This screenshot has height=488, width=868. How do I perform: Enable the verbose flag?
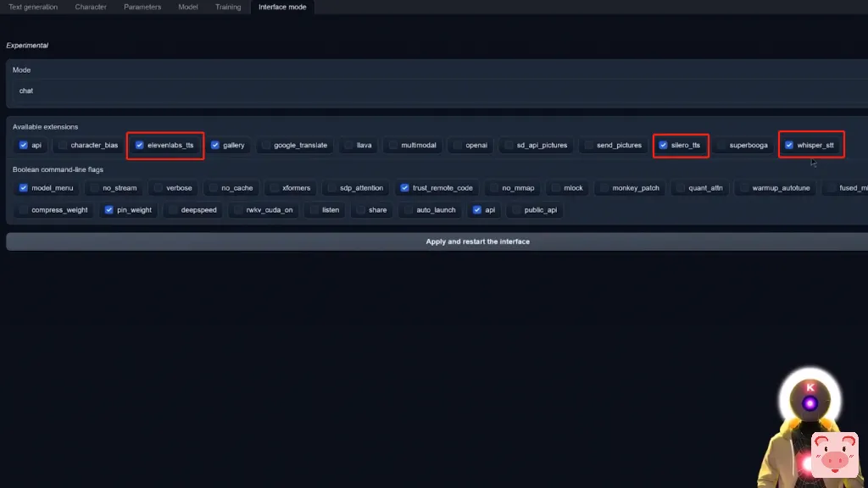pos(159,188)
